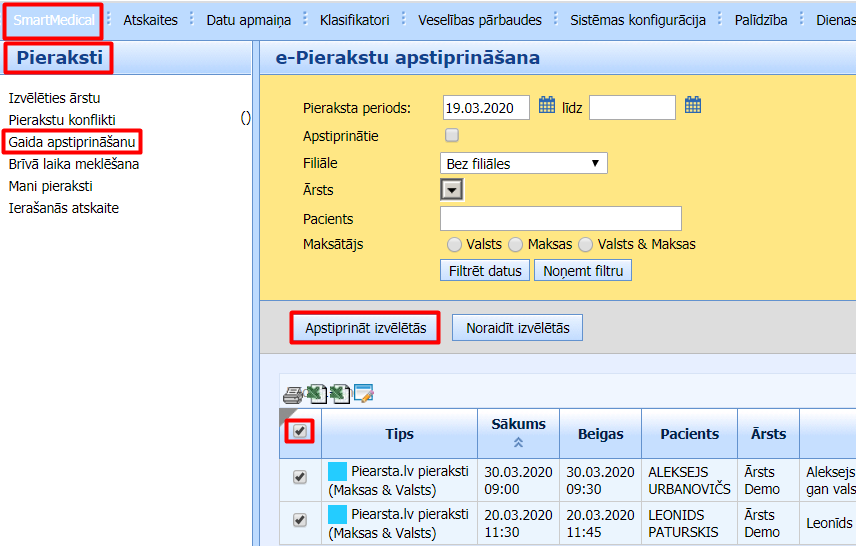
Task: Click the edit layout pencil icon
Action: (362, 394)
